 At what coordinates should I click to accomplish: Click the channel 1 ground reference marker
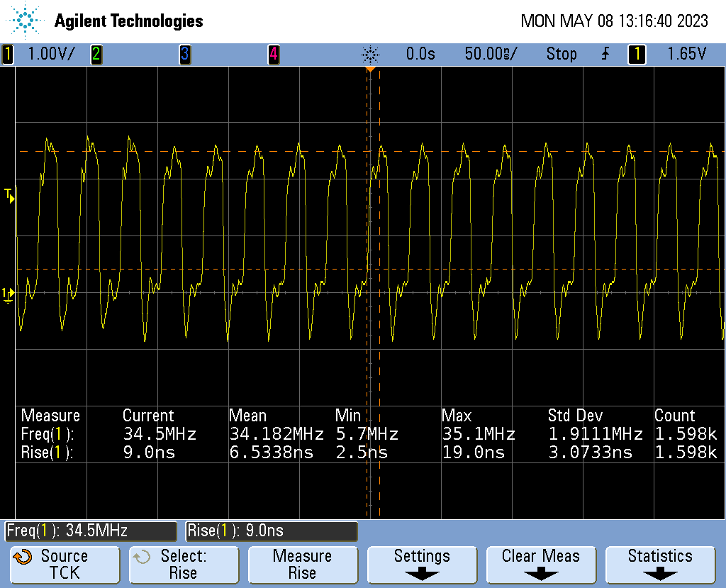(8, 294)
